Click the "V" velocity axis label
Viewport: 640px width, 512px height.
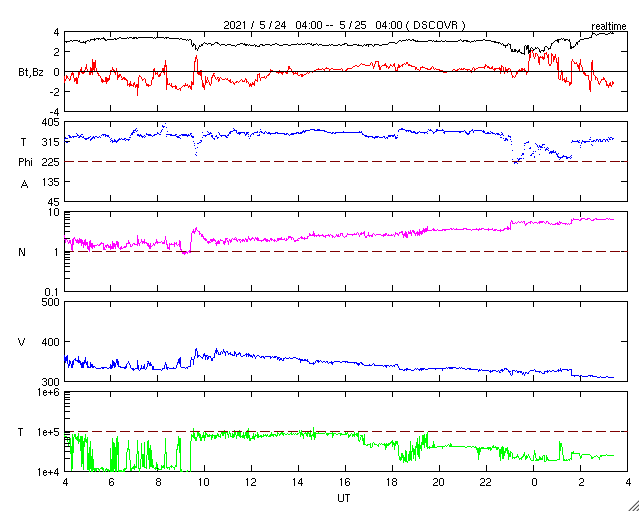point(22,342)
